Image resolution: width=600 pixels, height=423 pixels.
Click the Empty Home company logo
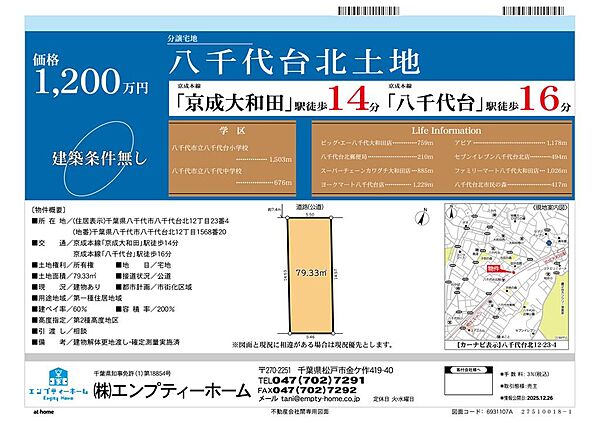[x=58, y=384]
